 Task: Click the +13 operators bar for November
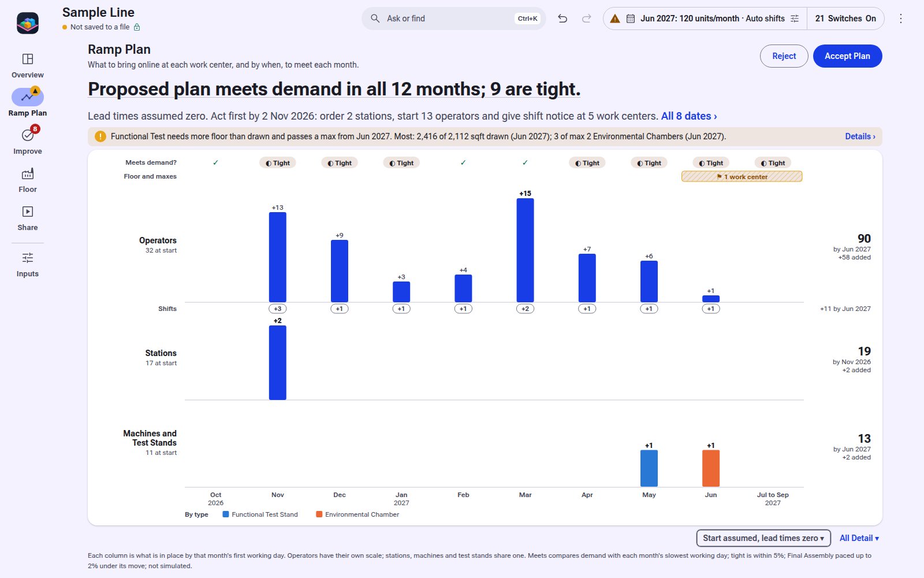click(x=278, y=257)
